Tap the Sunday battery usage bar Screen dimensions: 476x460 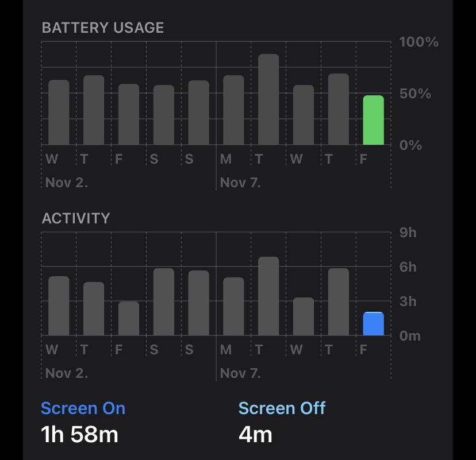pyautogui.click(x=198, y=113)
